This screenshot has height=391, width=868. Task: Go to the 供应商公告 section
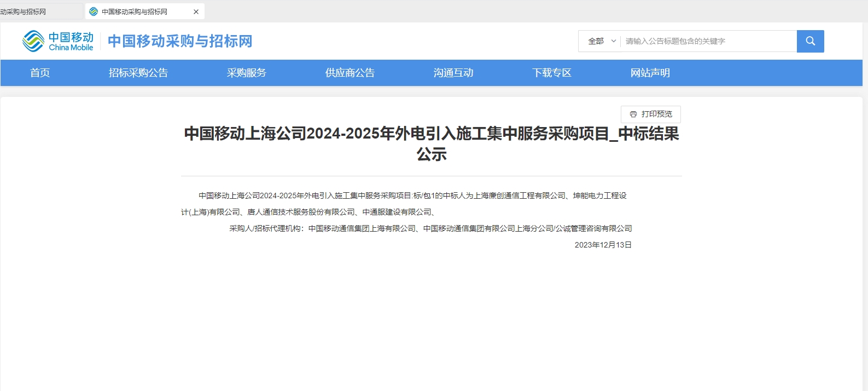[x=350, y=73]
